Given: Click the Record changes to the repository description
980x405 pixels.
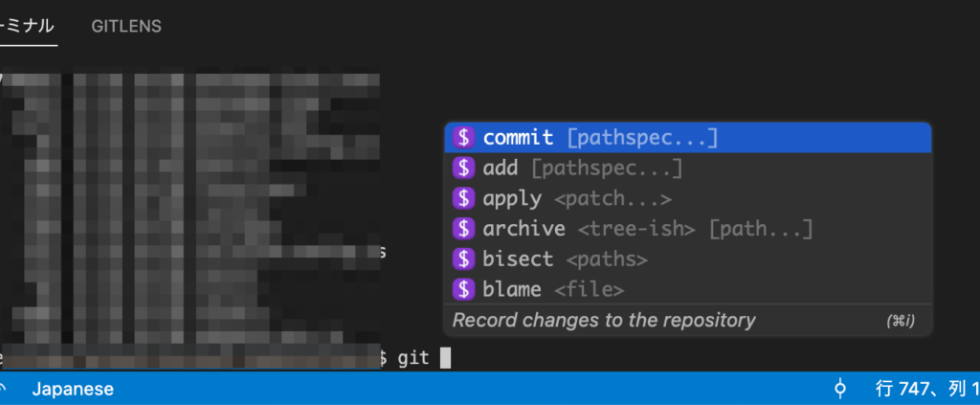Looking at the screenshot, I should (604, 321).
